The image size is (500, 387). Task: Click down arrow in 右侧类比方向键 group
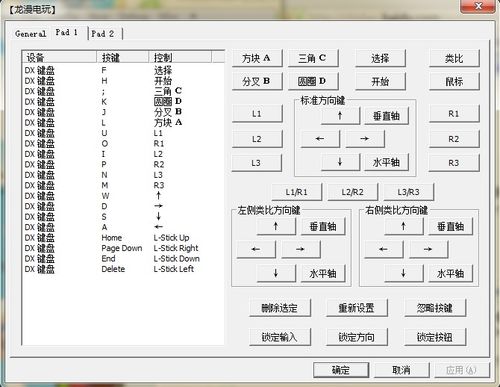click(x=404, y=273)
